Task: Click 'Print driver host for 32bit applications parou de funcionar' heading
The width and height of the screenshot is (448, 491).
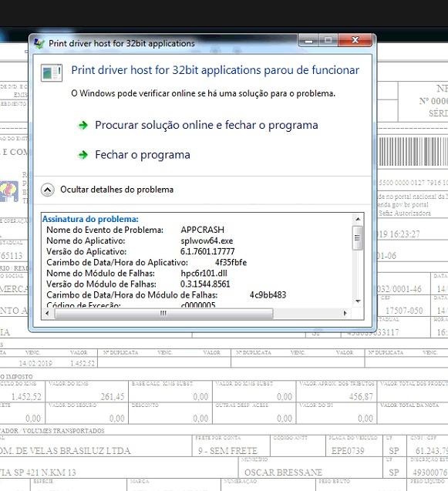Action: pos(215,70)
